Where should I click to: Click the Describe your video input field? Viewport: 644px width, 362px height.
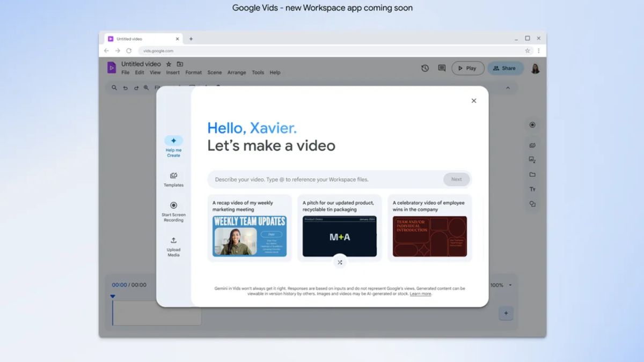coord(325,180)
